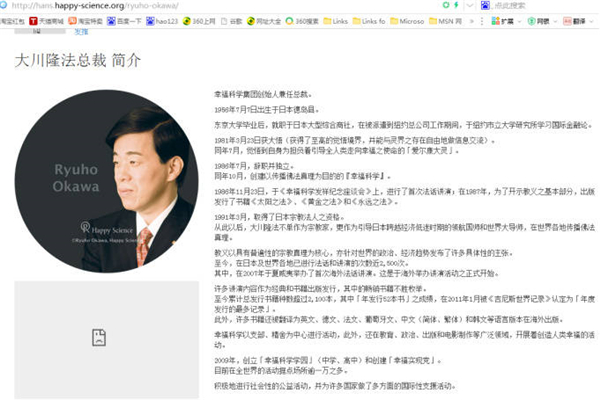Open the Microso bookmark folder
Screen dimensions: 600x400
pyautogui.click(x=407, y=21)
